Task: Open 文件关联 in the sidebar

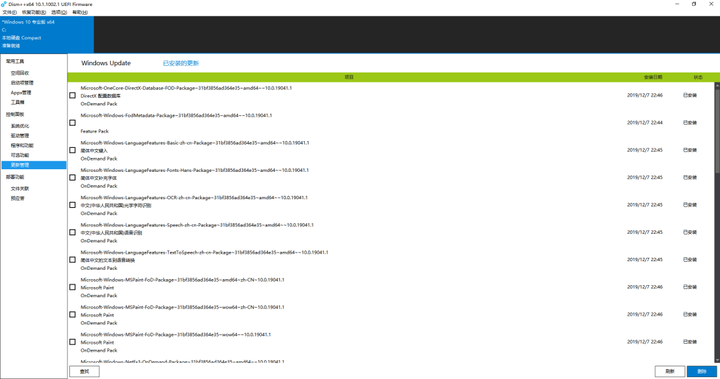Action: 20,189
